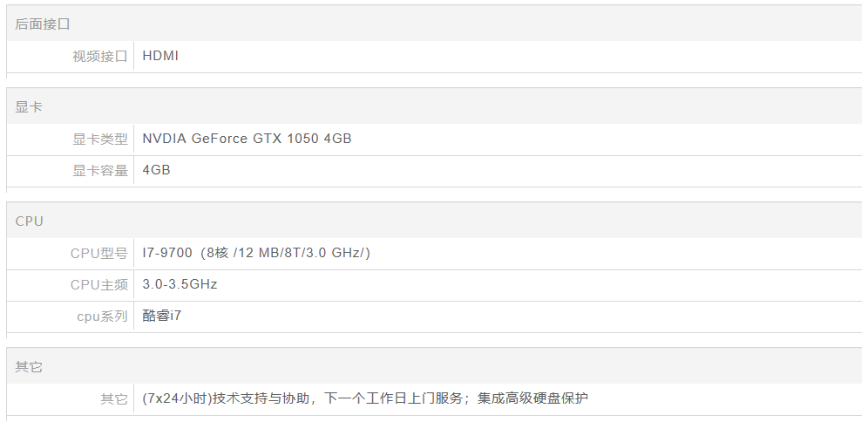
Task: Select the HDMI value text
Action: 160,56
